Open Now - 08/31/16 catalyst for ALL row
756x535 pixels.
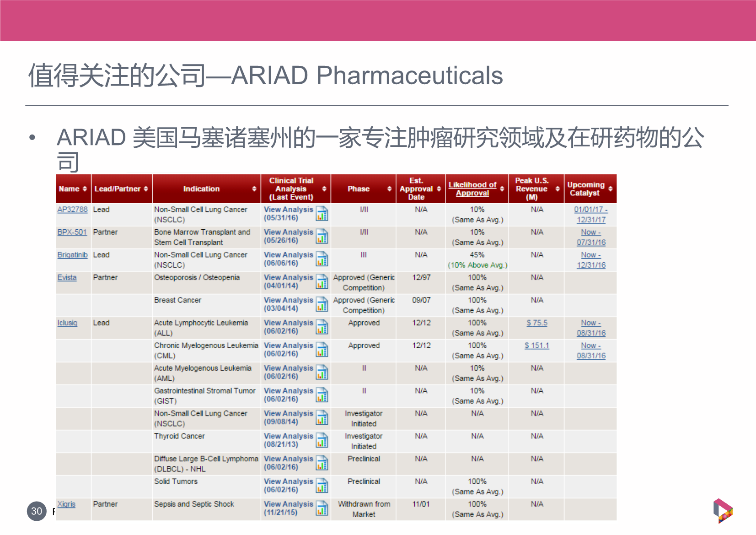(x=591, y=328)
